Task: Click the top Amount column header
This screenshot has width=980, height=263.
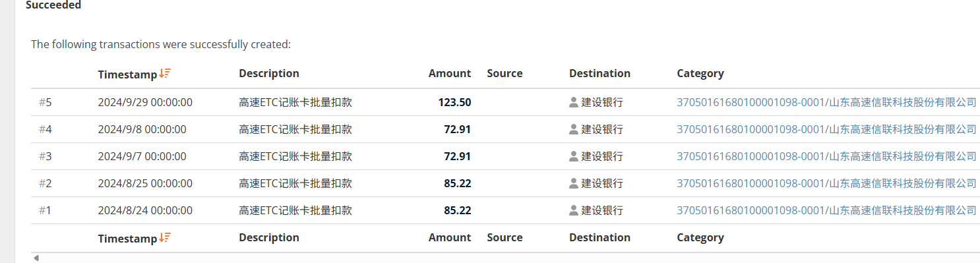Action: click(450, 73)
